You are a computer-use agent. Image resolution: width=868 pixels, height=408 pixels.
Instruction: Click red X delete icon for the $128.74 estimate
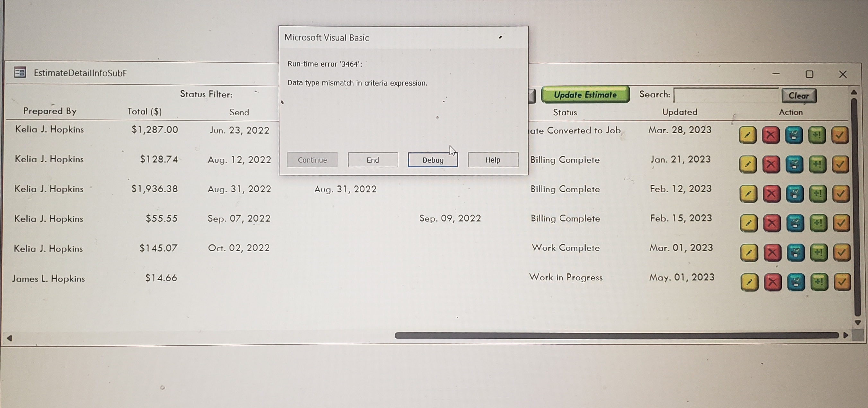(771, 164)
